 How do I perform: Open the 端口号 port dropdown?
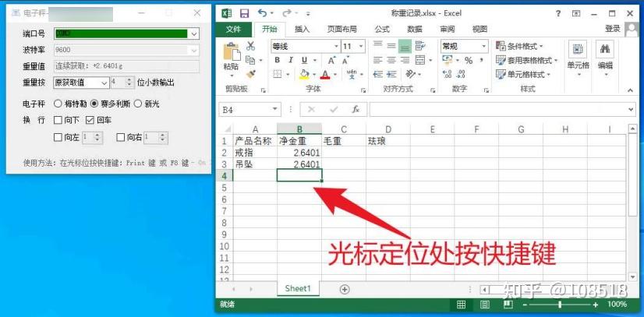pyautogui.click(x=195, y=33)
